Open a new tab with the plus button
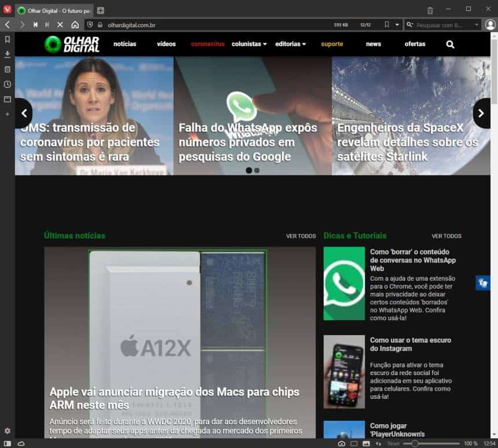498x448 pixels. pos(100,10)
